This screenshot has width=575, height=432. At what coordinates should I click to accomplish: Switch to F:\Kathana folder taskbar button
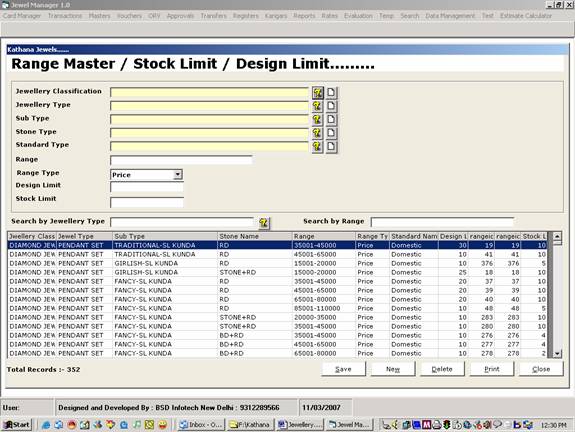(x=250, y=425)
